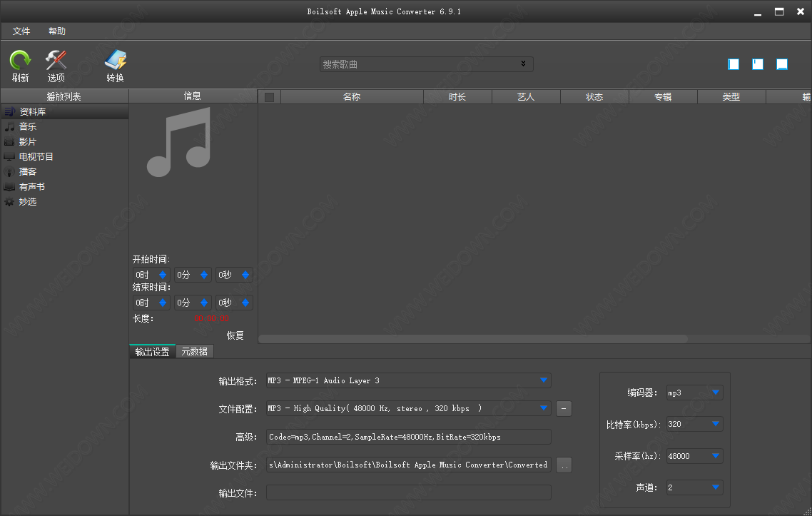This screenshot has height=516, width=812.
Task: Sort by the 艺人 column header
Action: [526, 97]
